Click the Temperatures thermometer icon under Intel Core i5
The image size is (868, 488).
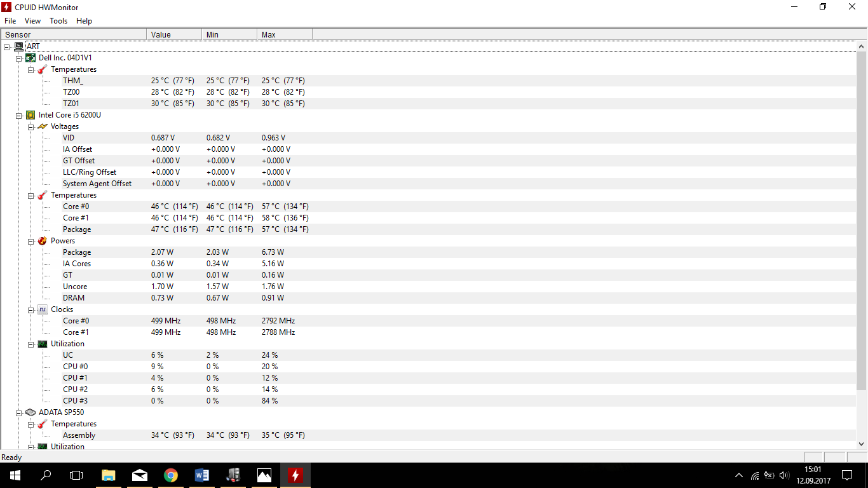(43, 195)
